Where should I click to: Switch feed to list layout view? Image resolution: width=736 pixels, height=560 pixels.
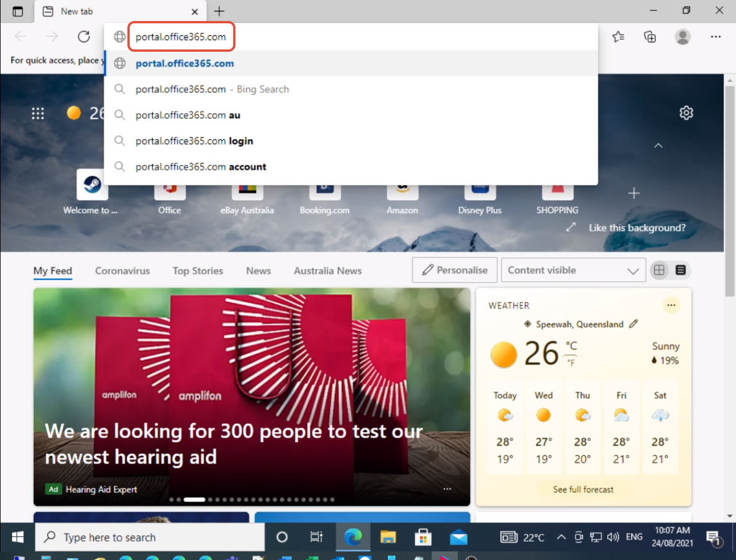coord(680,270)
